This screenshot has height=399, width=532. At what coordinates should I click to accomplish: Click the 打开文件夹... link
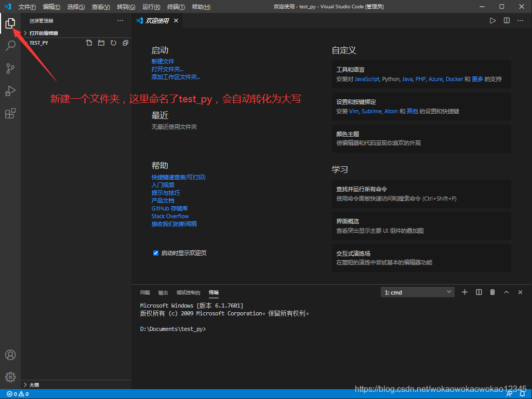tap(167, 69)
